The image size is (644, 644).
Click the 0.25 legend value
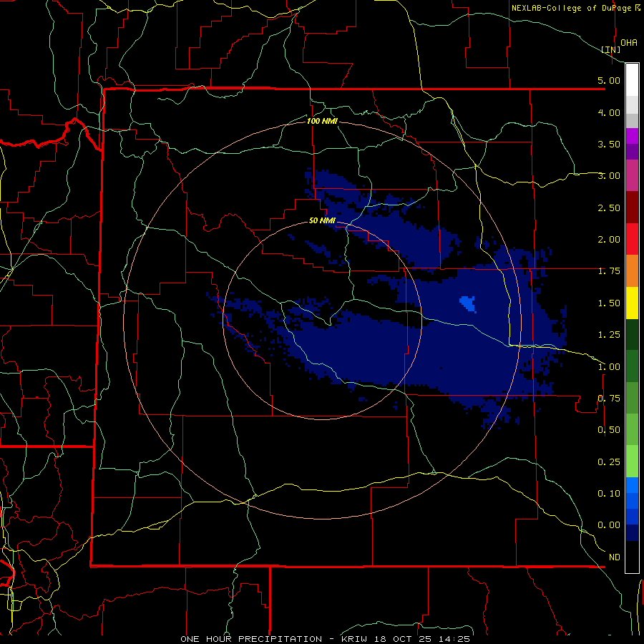[609, 462]
